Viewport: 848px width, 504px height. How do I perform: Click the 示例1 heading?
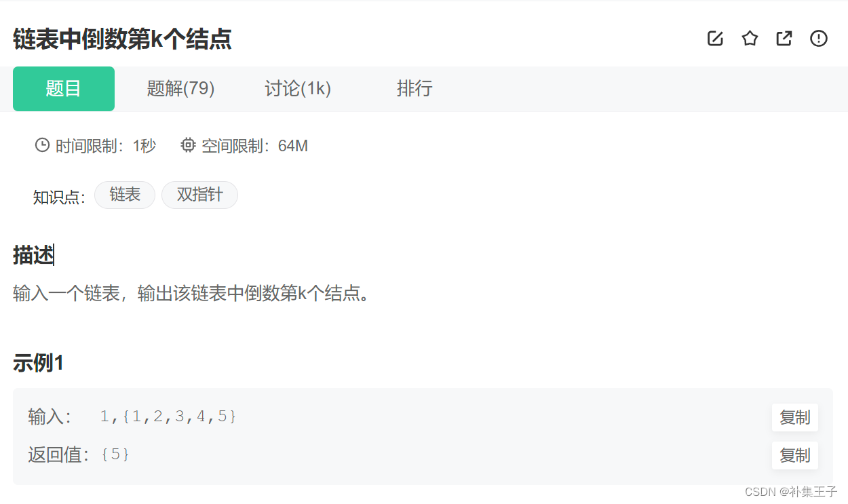click(x=38, y=364)
